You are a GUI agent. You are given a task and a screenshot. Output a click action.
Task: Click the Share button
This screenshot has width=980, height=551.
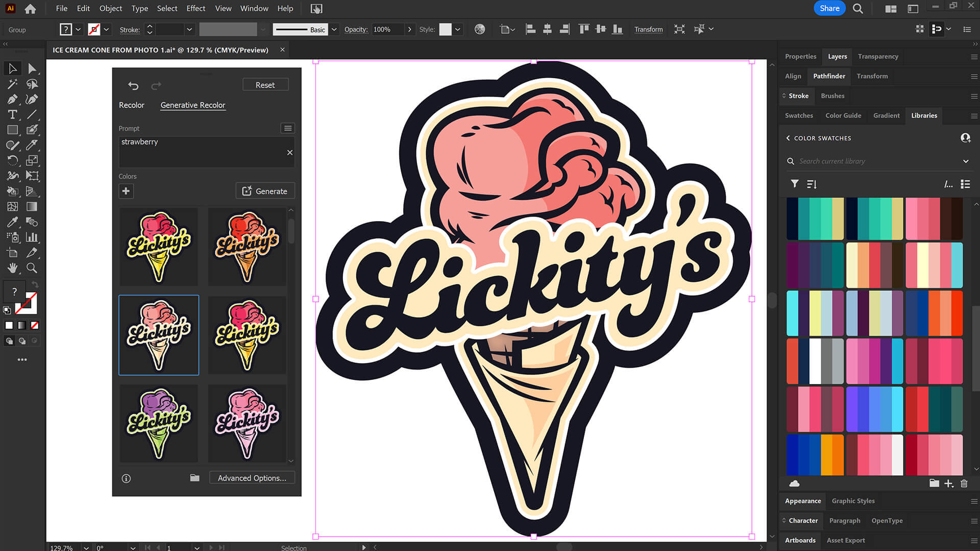(829, 8)
